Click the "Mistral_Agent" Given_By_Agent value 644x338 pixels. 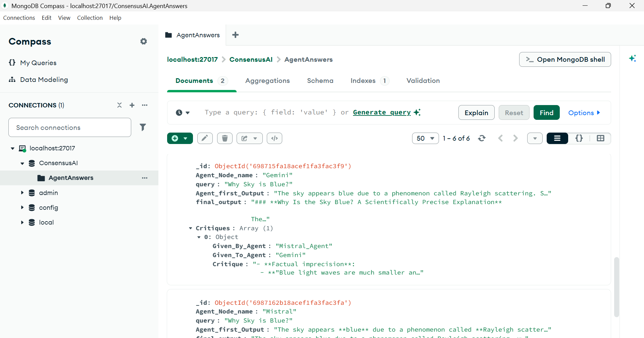[304, 246]
